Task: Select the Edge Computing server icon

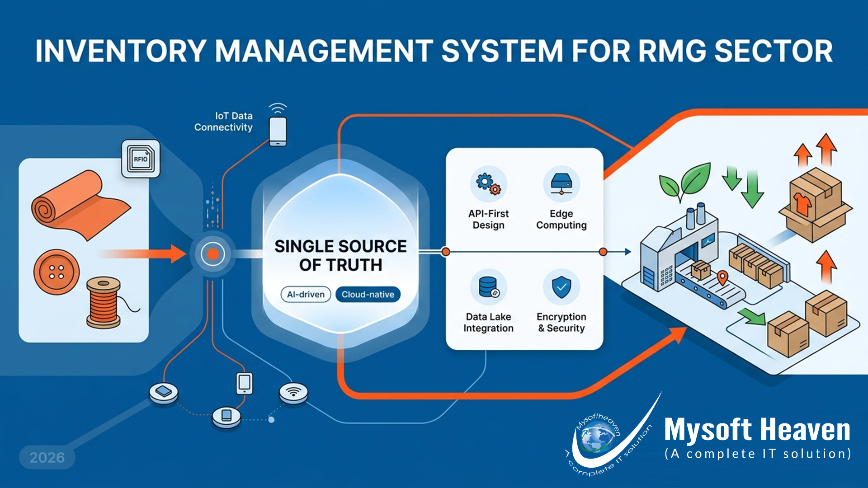Action: pyautogui.click(x=562, y=184)
